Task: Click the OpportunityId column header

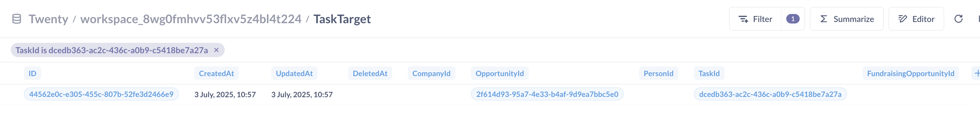Action: pyautogui.click(x=499, y=73)
